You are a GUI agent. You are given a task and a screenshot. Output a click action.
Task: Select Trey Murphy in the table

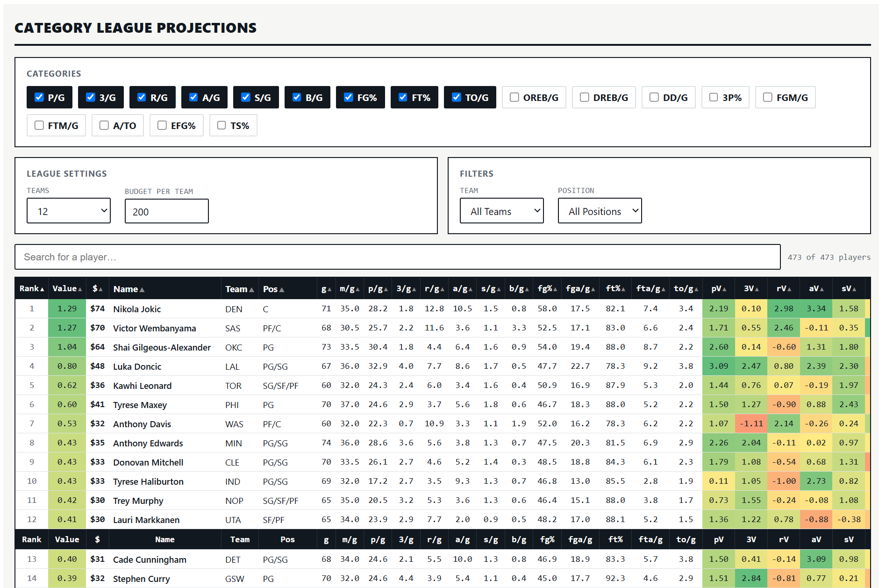point(138,501)
